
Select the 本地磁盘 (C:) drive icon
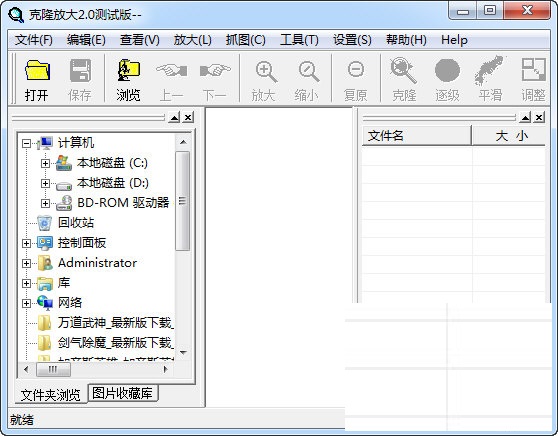click(64, 163)
